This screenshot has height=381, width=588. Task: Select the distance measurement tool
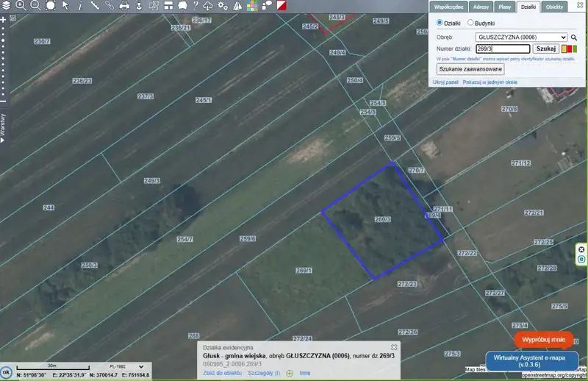coord(95,5)
